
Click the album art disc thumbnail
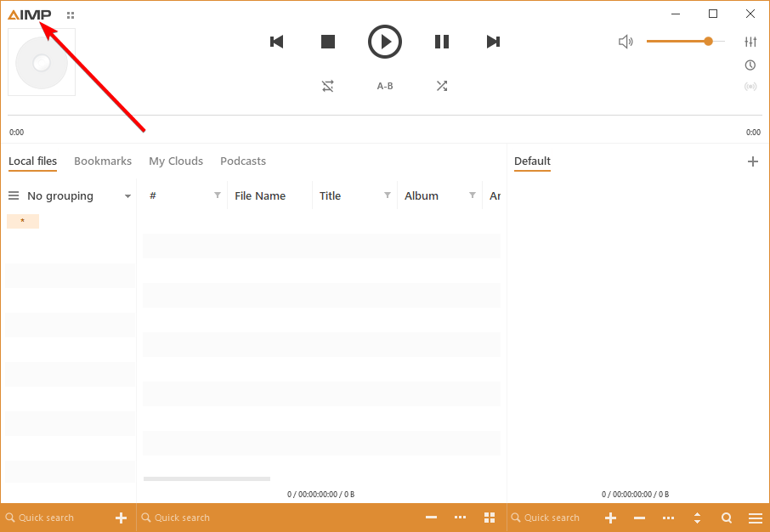coord(42,62)
